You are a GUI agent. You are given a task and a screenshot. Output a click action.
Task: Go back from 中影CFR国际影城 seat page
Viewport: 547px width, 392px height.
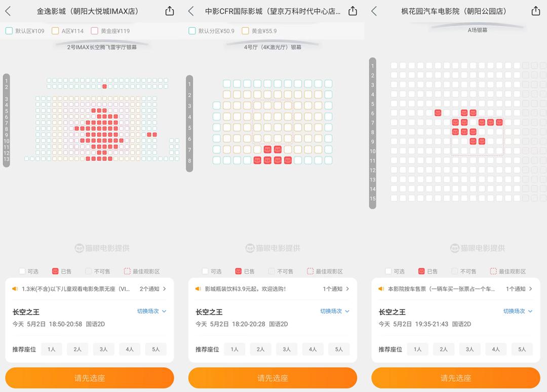coord(191,11)
